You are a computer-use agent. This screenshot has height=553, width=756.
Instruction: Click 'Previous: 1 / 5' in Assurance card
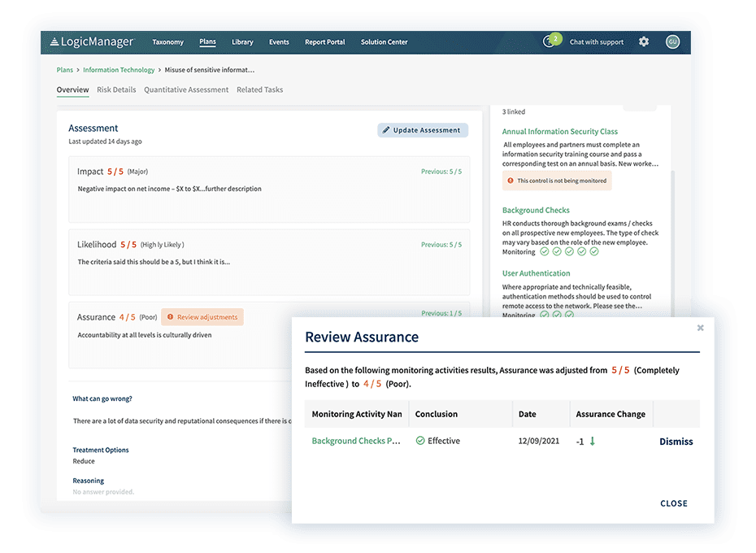tap(441, 313)
